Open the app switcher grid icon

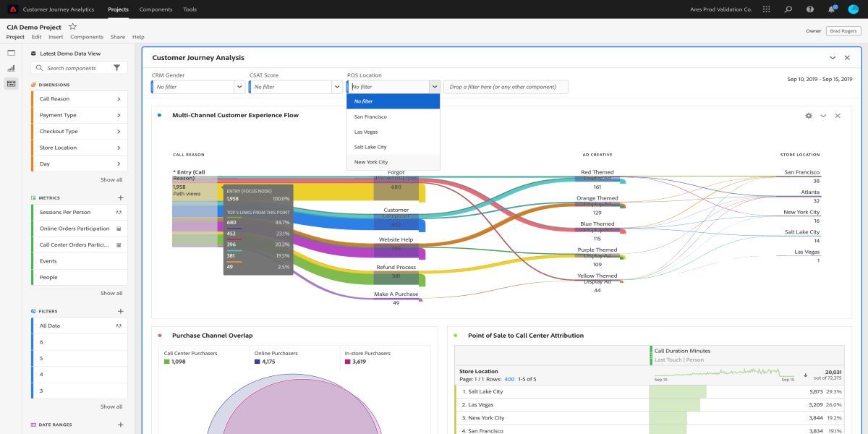tap(766, 9)
